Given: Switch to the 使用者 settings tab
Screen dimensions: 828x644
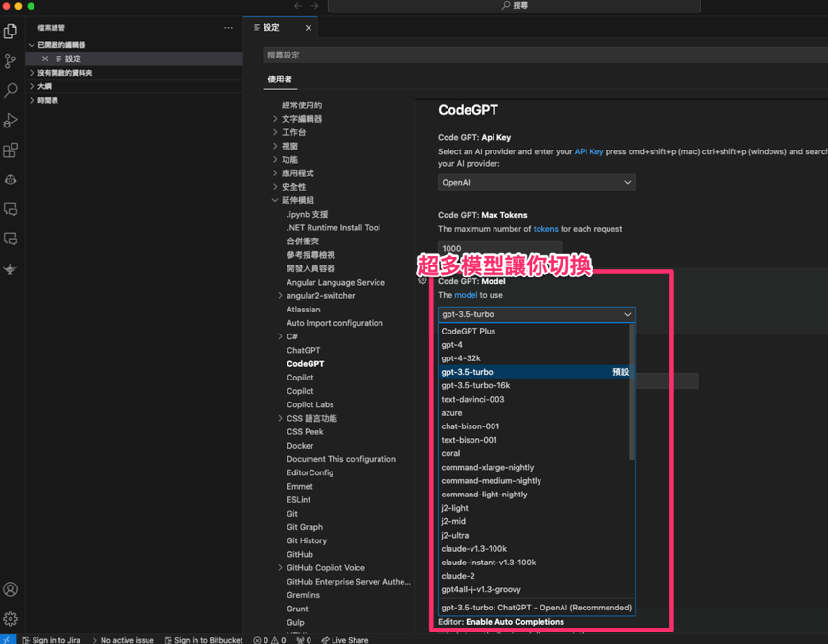Looking at the screenshot, I should 279,80.
